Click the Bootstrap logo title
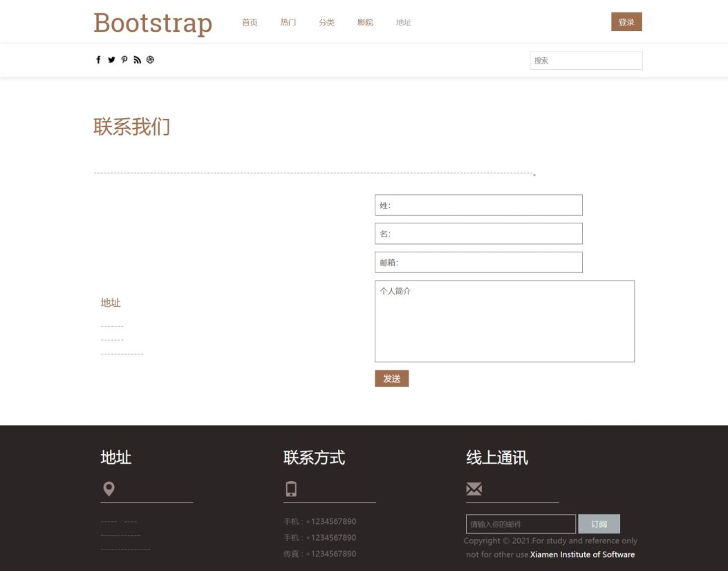This screenshot has height=571, width=728. click(153, 23)
